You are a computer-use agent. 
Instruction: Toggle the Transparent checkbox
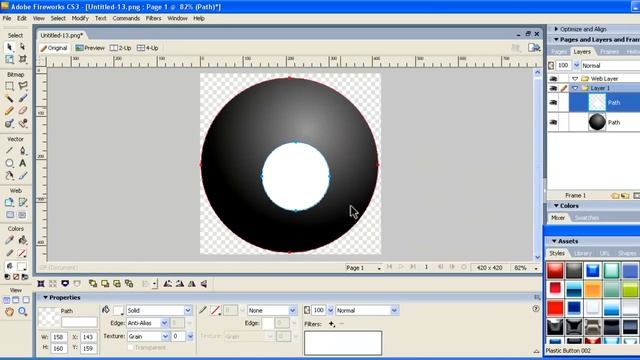coord(131,347)
